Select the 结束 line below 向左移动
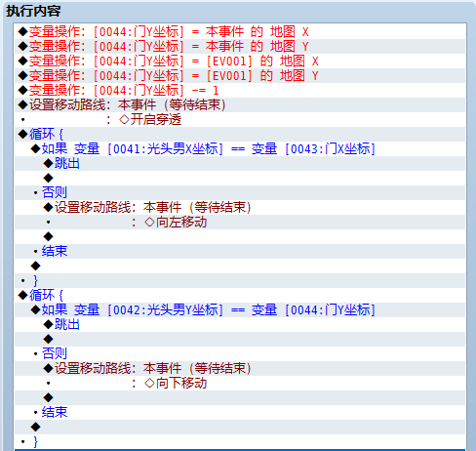 coord(240,252)
